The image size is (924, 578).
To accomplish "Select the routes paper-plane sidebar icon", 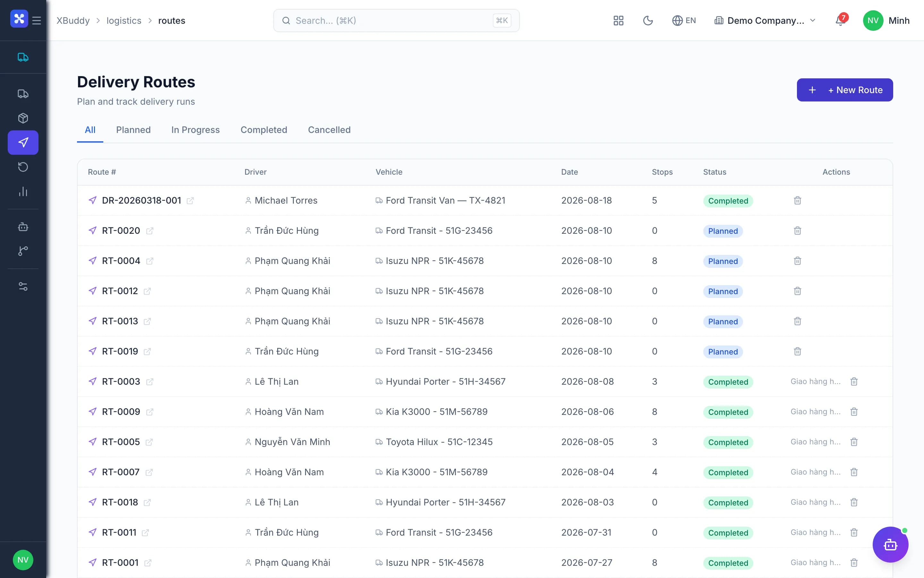I will pos(23,143).
